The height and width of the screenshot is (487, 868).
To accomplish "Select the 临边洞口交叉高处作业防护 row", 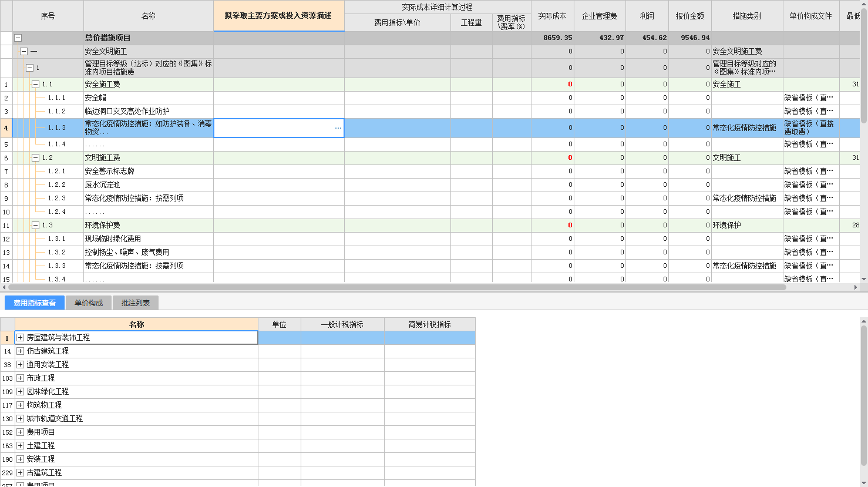I will click(x=149, y=112).
